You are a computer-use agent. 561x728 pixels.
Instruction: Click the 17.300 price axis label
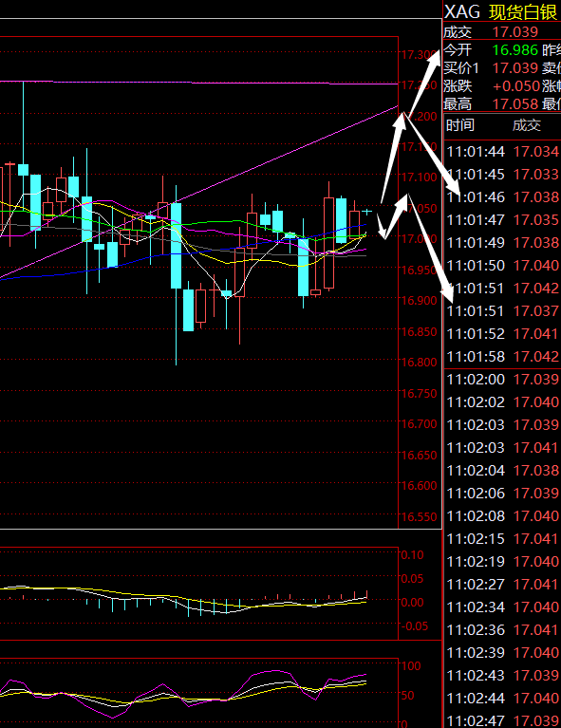419,55
